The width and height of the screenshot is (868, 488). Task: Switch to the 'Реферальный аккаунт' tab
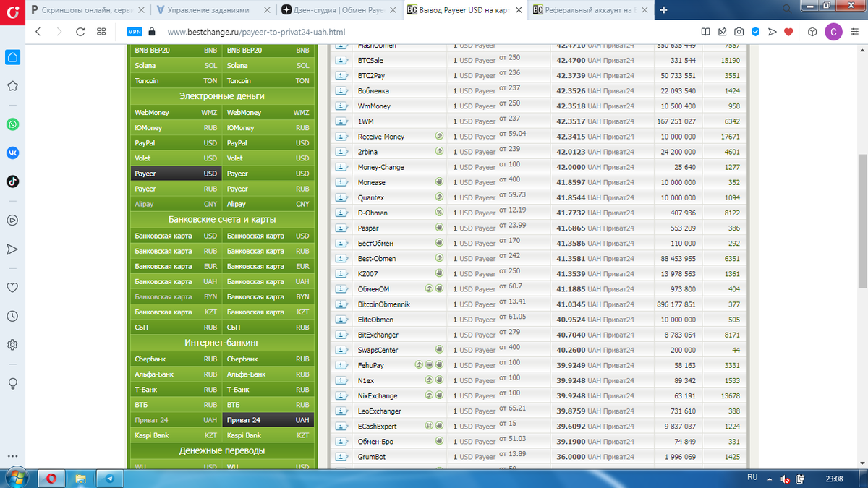pos(590,10)
